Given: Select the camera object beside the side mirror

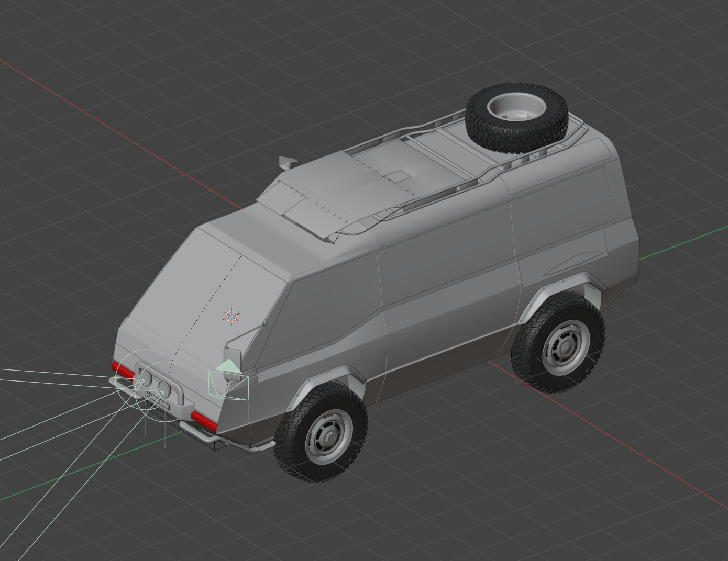Looking at the screenshot, I should tap(228, 381).
